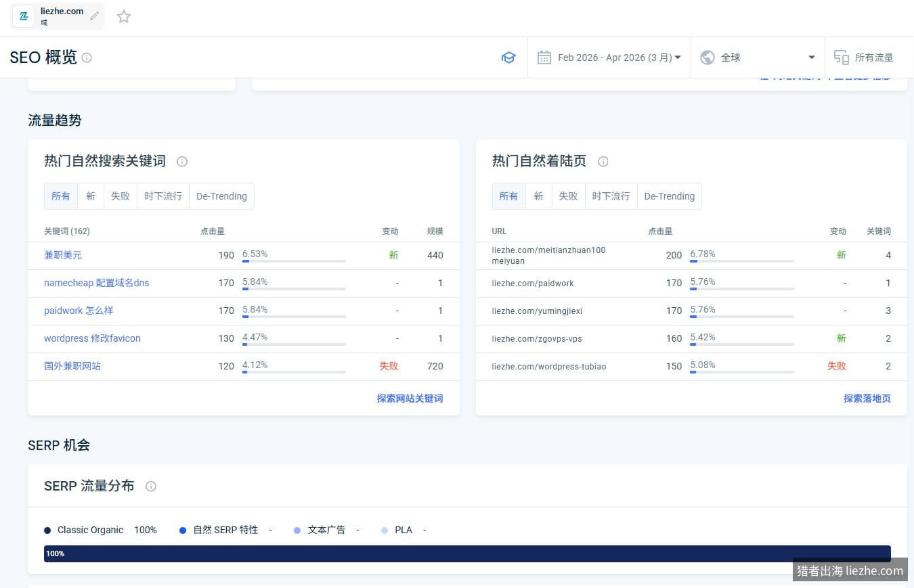This screenshot has width=914, height=588.
Task: Click the 流量趋势 section heading
Action: tap(55, 120)
